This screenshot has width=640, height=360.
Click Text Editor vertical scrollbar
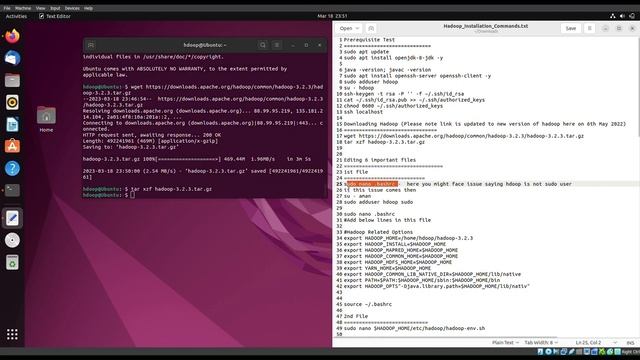638,87
